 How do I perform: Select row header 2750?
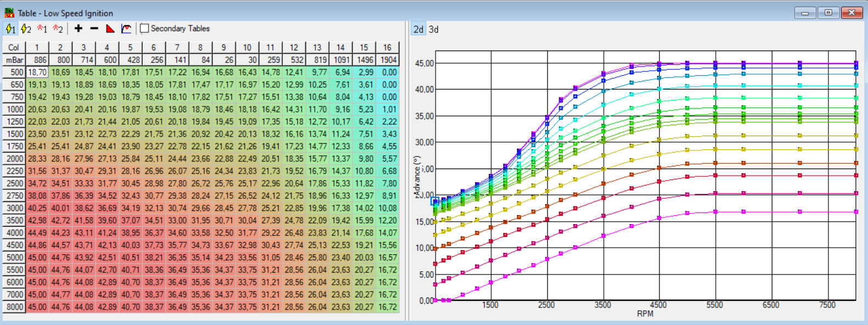14,195
